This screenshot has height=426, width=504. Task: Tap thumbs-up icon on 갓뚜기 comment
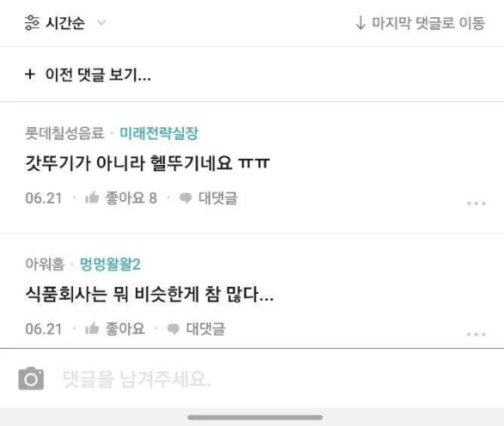click(92, 198)
